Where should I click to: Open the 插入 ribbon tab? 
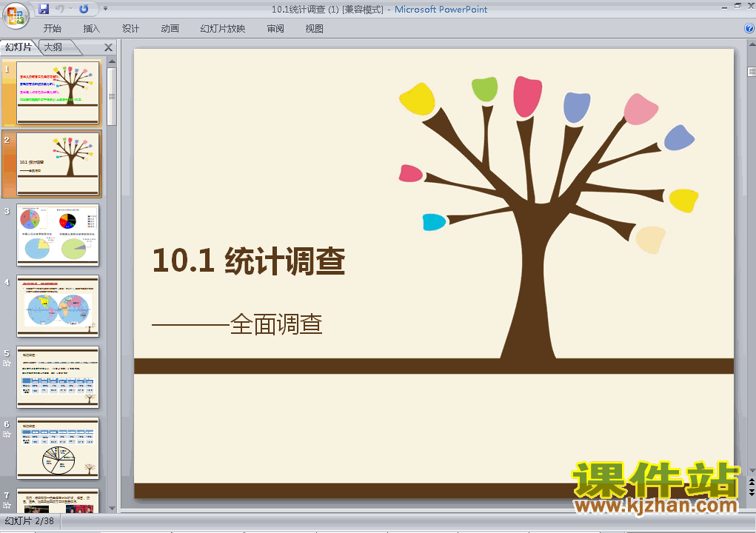(x=91, y=28)
